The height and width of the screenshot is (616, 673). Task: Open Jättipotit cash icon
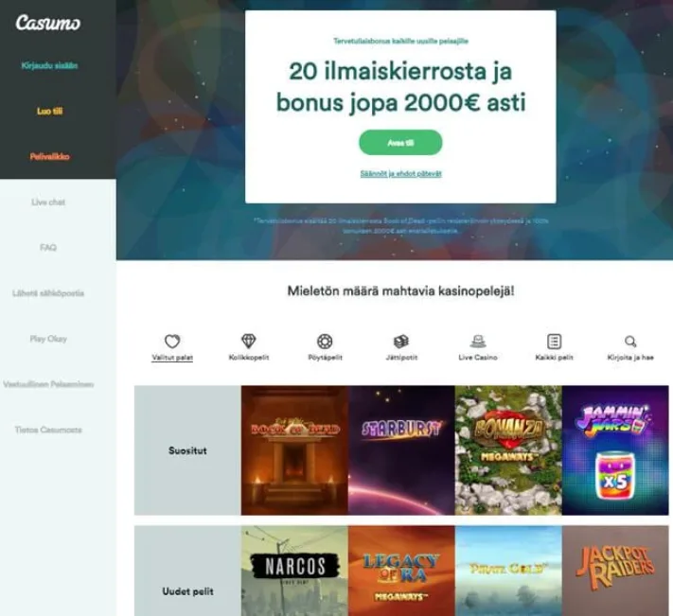401,342
